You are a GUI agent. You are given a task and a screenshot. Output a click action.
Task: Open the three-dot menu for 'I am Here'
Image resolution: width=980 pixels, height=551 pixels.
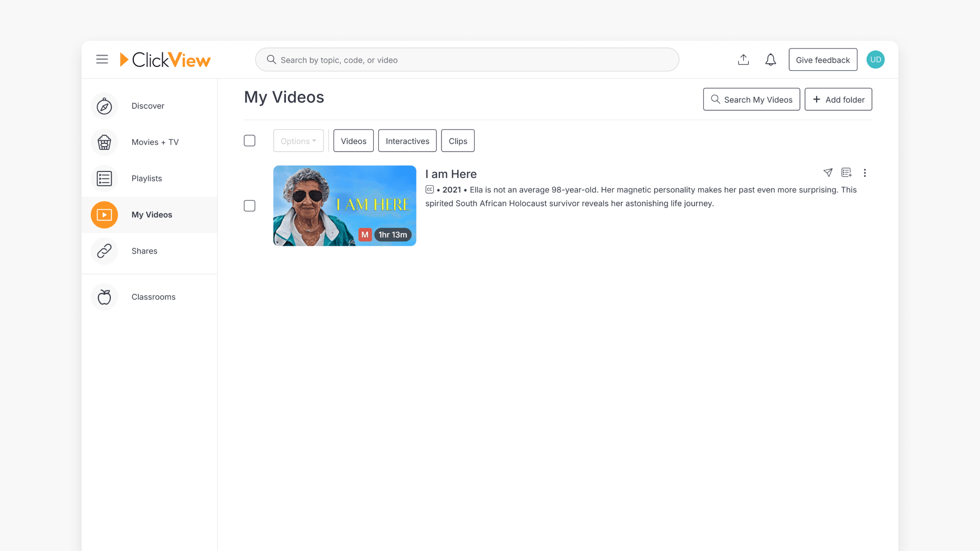(x=865, y=173)
